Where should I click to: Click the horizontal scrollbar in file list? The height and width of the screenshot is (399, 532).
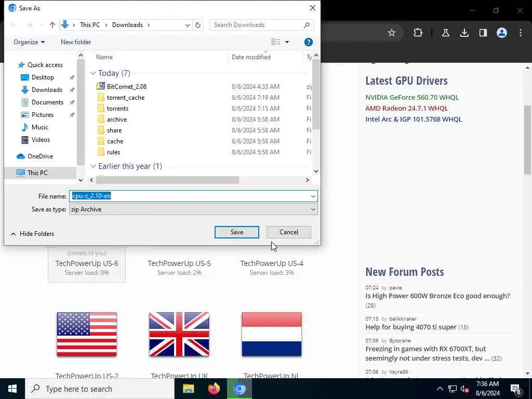(167, 180)
